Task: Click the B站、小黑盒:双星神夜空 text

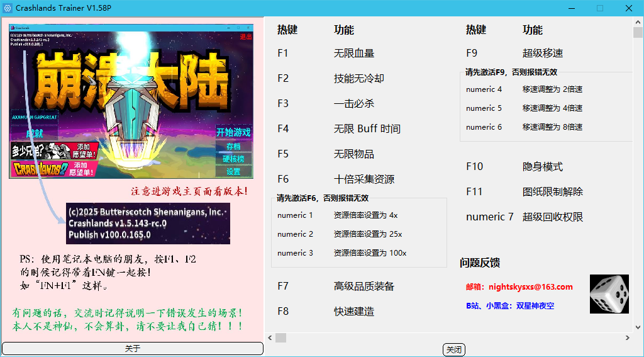Action: coord(510,305)
